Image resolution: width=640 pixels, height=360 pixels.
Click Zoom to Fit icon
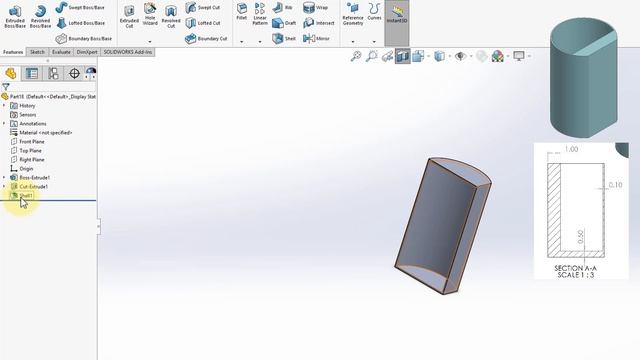[356, 56]
